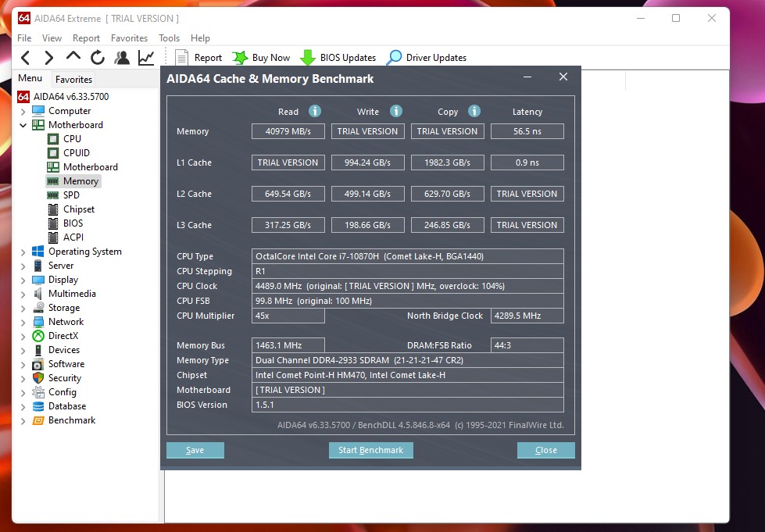Screen dimensions: 765x532
Task: Open the File menu
Action: click(24, 38)
